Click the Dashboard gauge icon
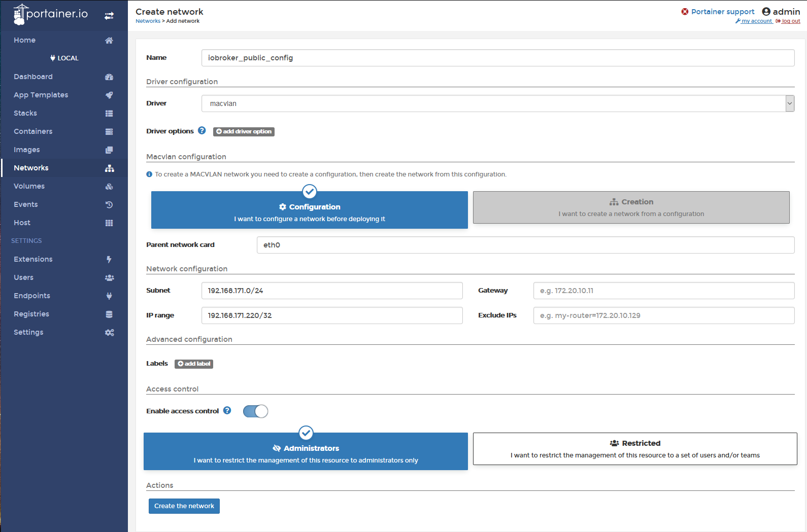Screen dimensions: 807x532 point(109,77)
